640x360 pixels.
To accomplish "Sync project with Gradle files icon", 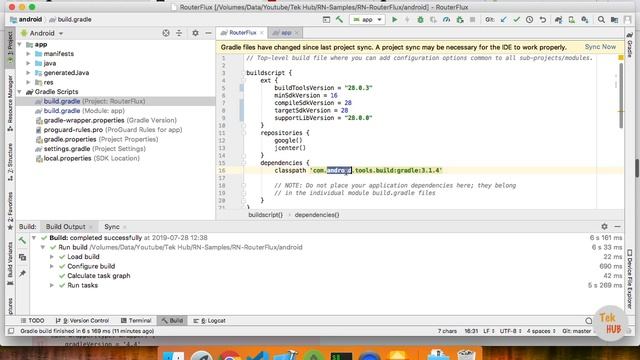I will point(558,20).
